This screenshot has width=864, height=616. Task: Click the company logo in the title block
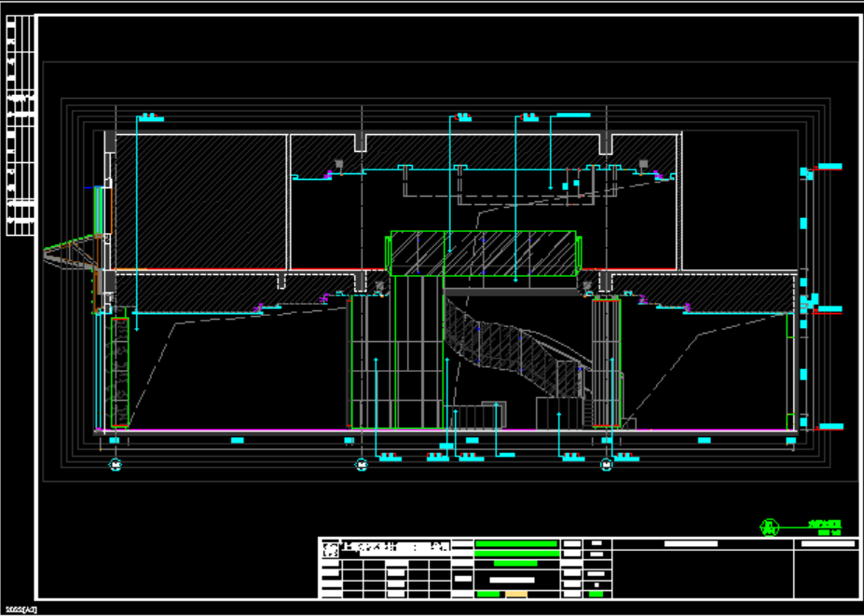point(331,550)
